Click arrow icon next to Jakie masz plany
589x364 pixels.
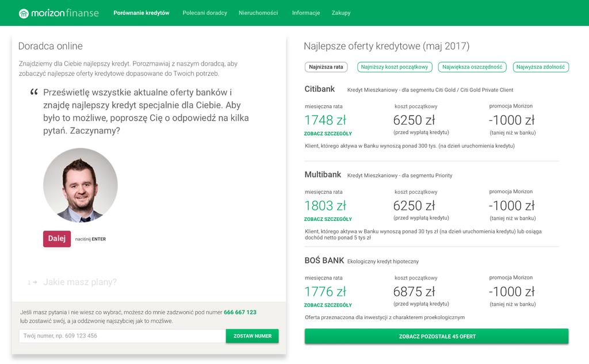35,282
